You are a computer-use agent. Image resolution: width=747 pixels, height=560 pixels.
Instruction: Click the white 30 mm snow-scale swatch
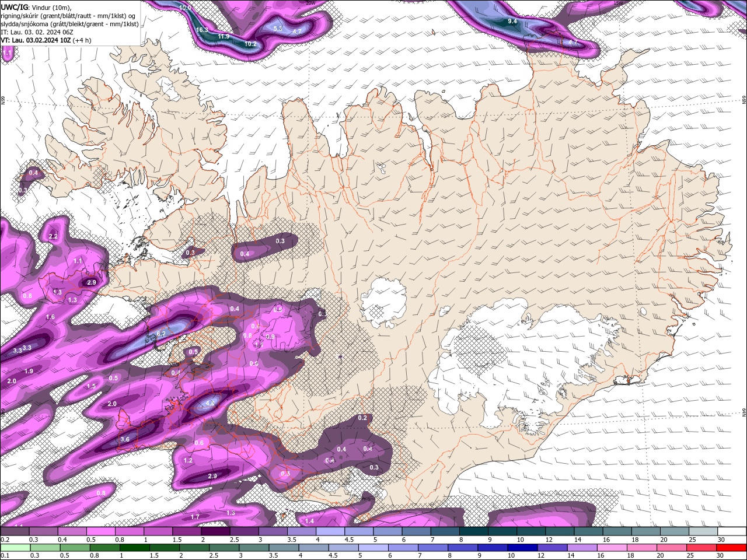point(731,531)
